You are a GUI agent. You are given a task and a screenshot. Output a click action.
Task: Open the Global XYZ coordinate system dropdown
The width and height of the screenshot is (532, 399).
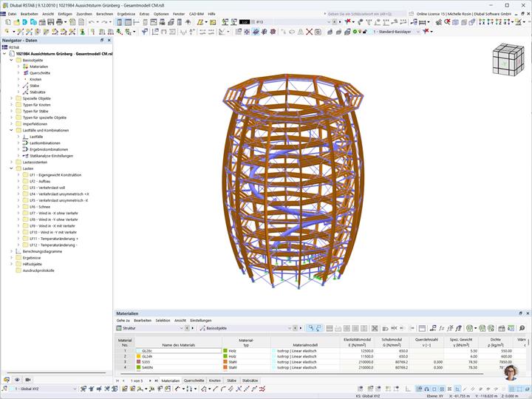75,389
